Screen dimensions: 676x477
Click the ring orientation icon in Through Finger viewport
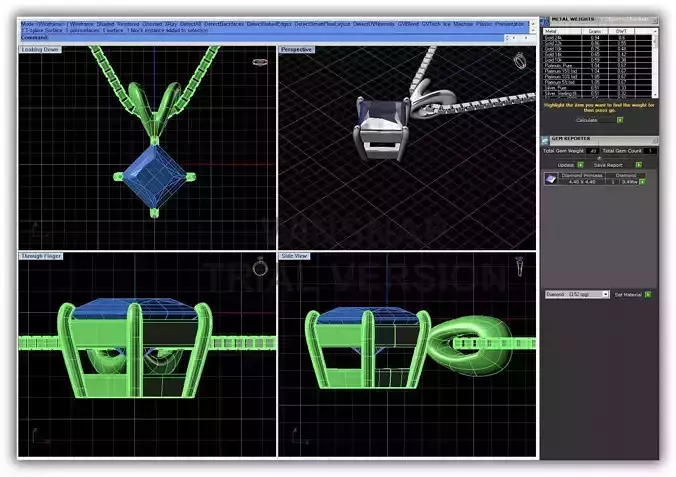tap(260, 267)
